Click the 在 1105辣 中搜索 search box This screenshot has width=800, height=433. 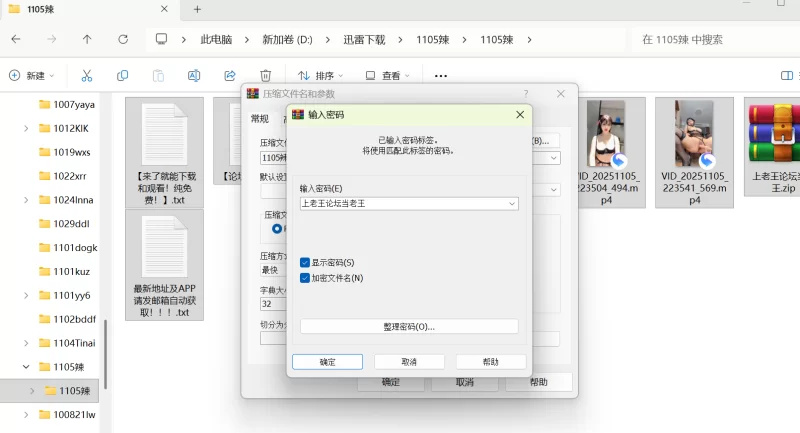[x=710, y=39]
